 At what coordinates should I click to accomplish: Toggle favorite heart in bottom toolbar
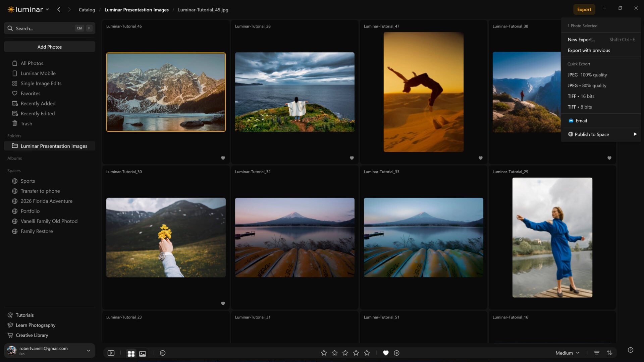pyautogui.click(x=386, y=353)
